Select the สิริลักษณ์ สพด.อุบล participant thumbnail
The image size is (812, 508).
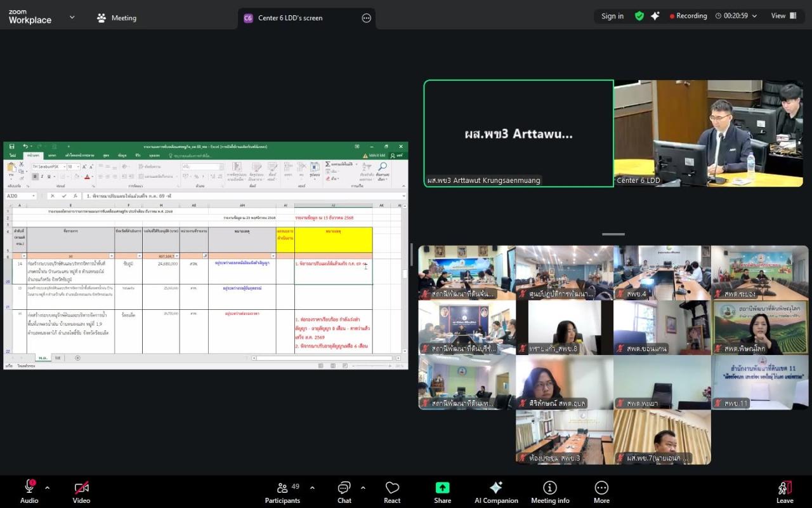tap(564, 382)
